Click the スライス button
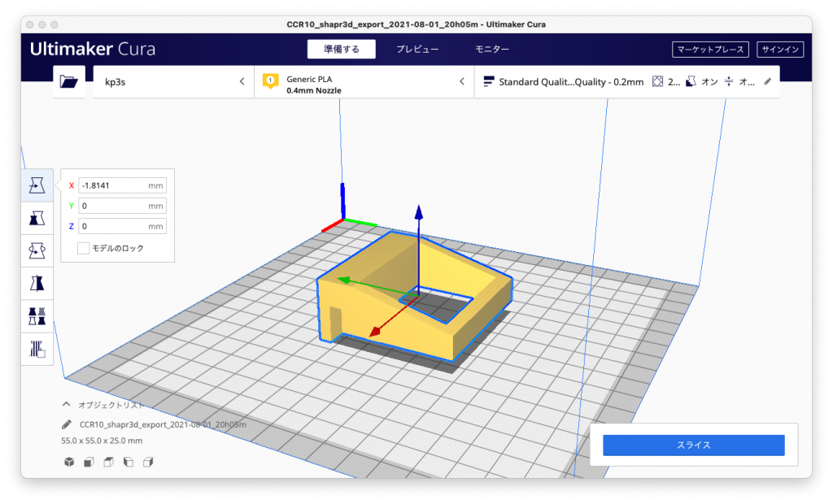Image resolution: width=833 pixels, height=504 pixels. click(x=693, y=445)
